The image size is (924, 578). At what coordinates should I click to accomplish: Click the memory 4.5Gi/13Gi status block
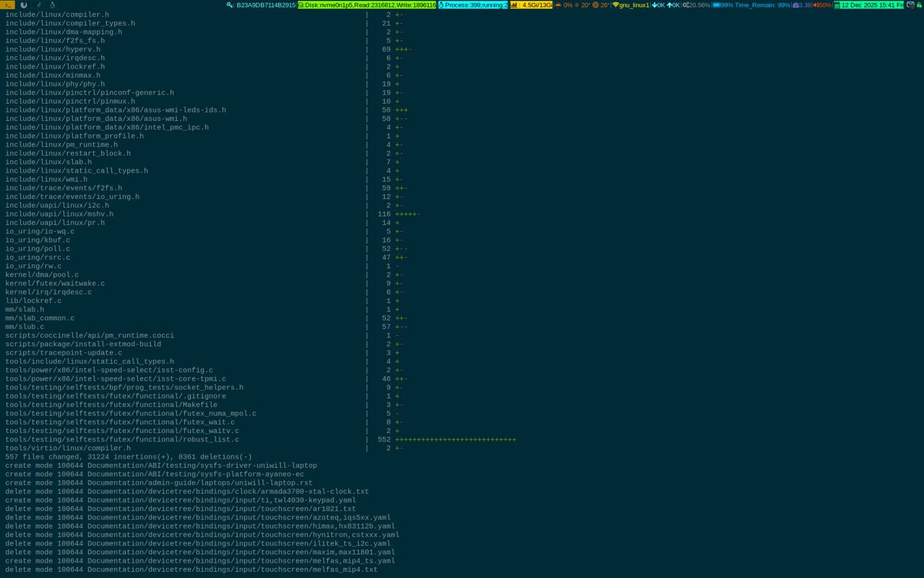531,5
